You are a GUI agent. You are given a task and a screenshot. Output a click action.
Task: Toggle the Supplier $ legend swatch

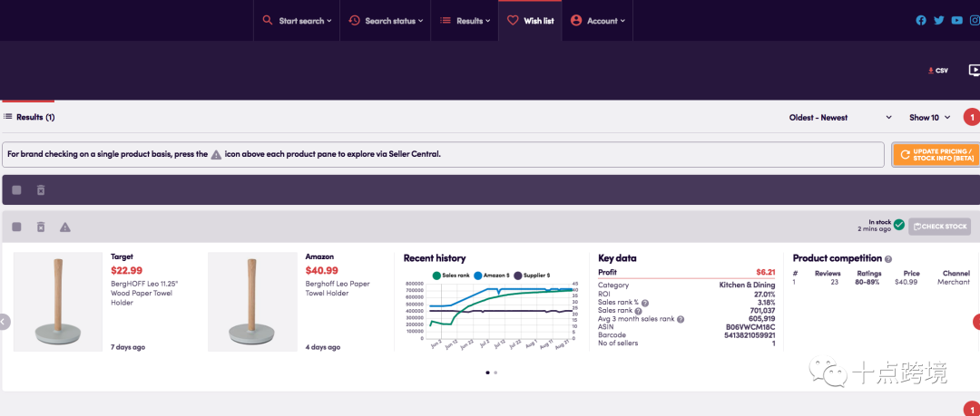(x=517, y=275)
